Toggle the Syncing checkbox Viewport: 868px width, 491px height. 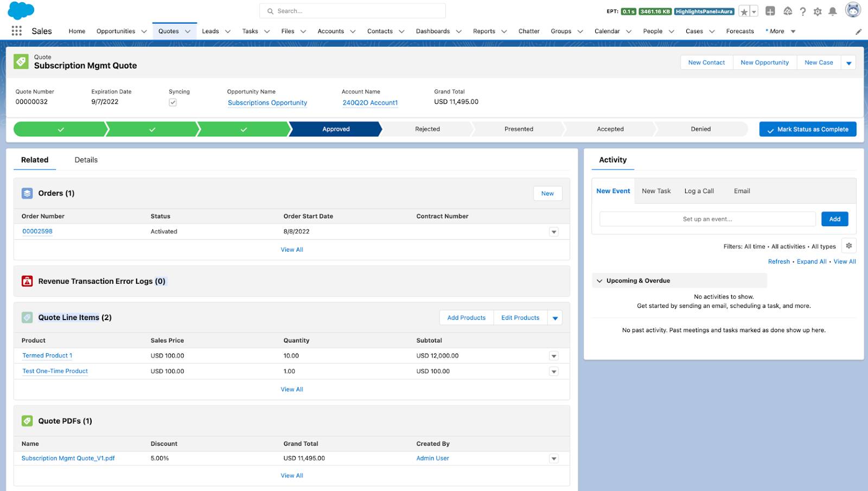[x=173, y=102]
